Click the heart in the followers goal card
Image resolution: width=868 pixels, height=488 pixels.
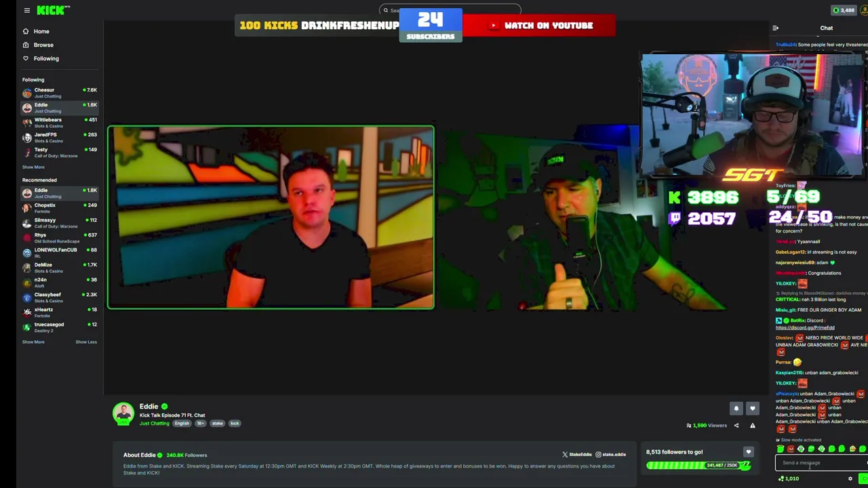coord(748,452)
